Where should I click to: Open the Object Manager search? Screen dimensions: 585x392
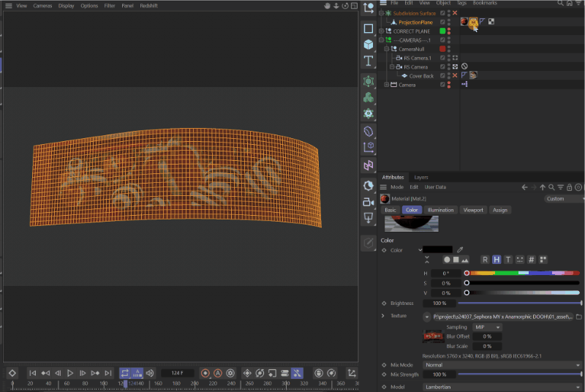560,3
